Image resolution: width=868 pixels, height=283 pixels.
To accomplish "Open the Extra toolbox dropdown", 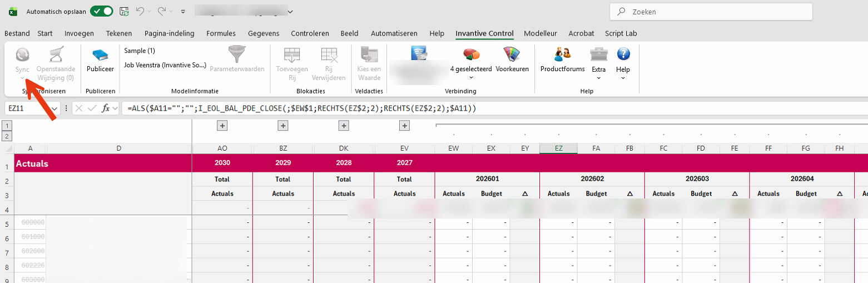I will (x=598, y=77).
